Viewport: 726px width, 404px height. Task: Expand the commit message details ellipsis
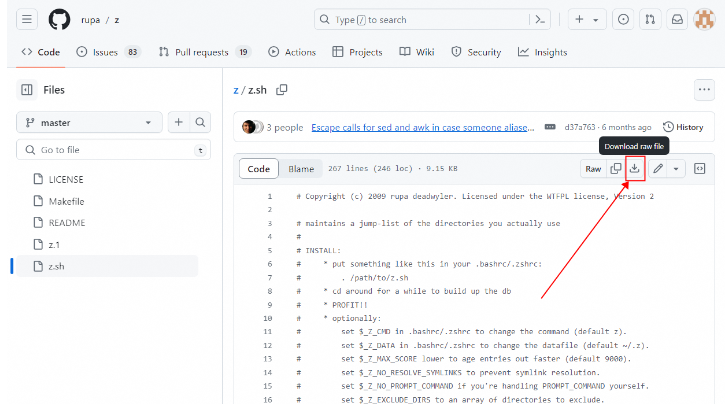pyautogui.click(x=550, y=127)
